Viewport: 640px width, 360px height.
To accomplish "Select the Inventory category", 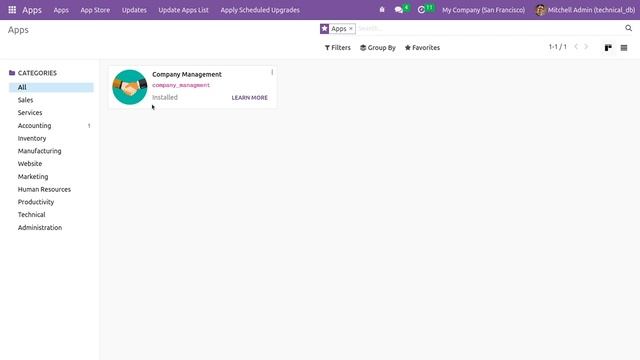I will [x=51, y=138].
